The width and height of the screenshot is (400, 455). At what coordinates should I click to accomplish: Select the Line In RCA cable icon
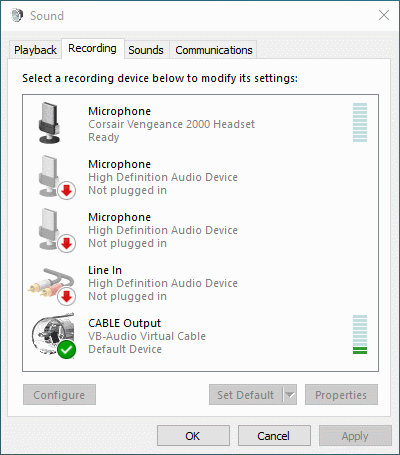coord(51,282)
